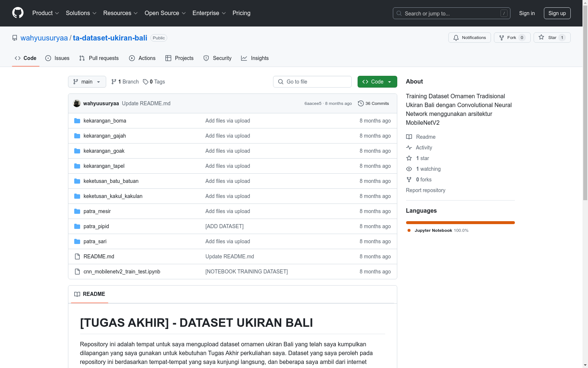Open cnn_mobilenetv2_train_test.ipynb file
The width and height of the screenshot is (588, 368).
(x=122, y=272)
